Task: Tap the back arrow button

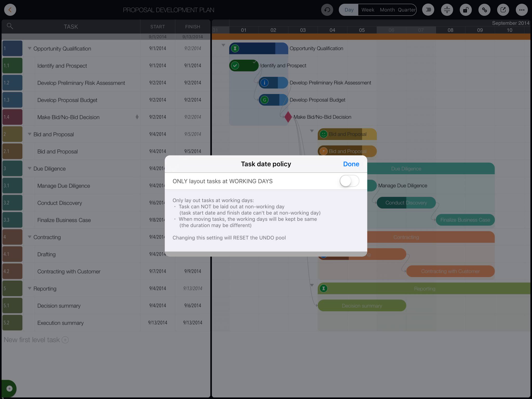Action: click(10, 10)
